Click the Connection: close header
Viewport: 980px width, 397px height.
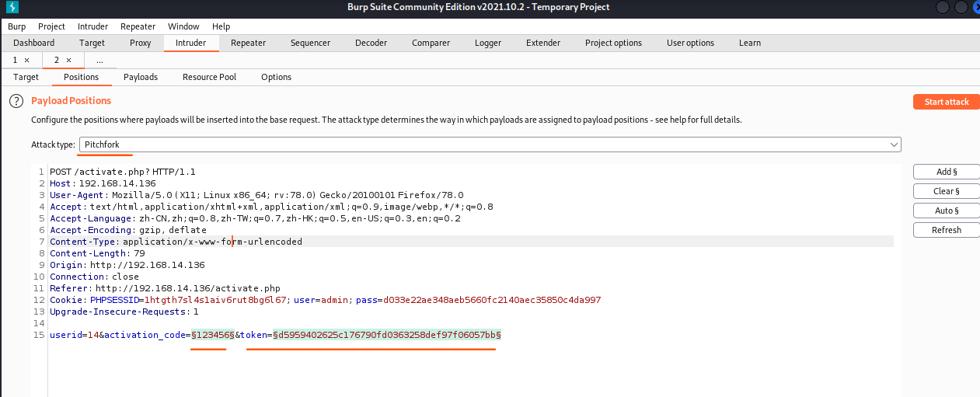click(94, 277)
